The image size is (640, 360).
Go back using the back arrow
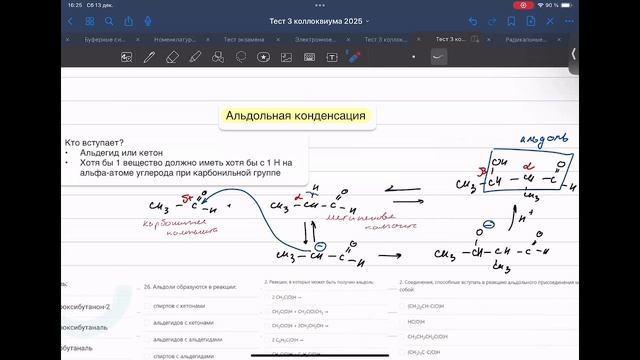[70, 21]
